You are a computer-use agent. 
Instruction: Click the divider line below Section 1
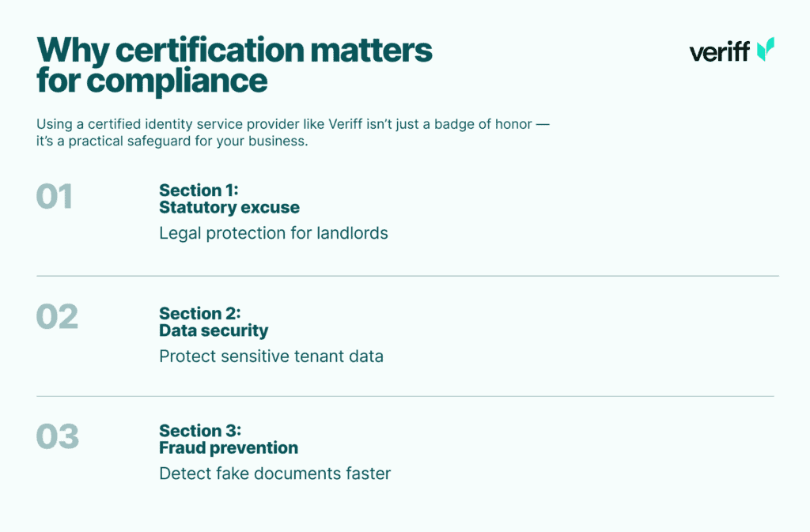(x=407, y=276)
